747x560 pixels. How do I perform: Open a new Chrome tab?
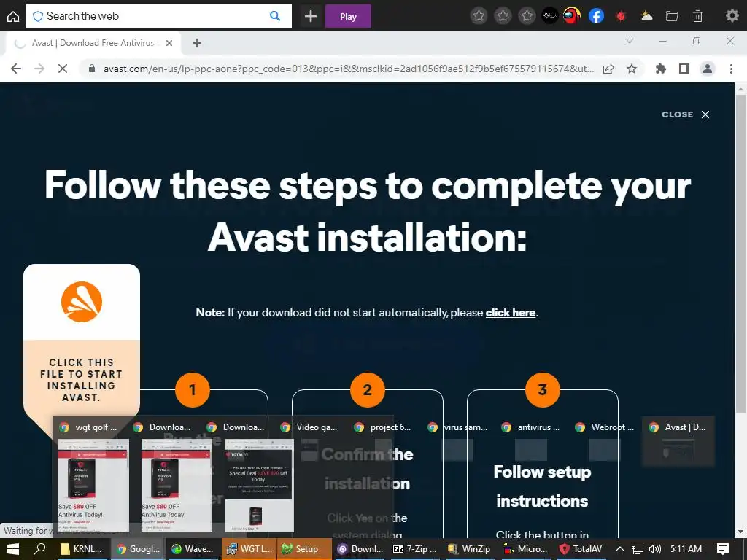197,43
